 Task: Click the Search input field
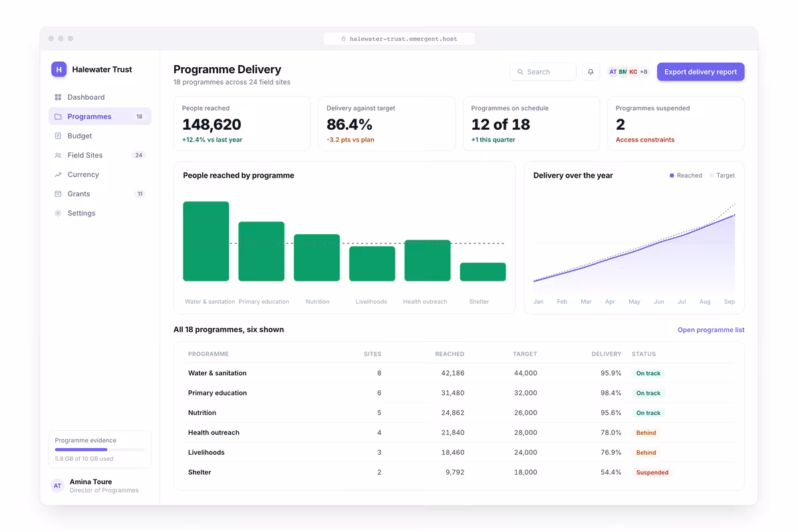[x=543, y=72]
